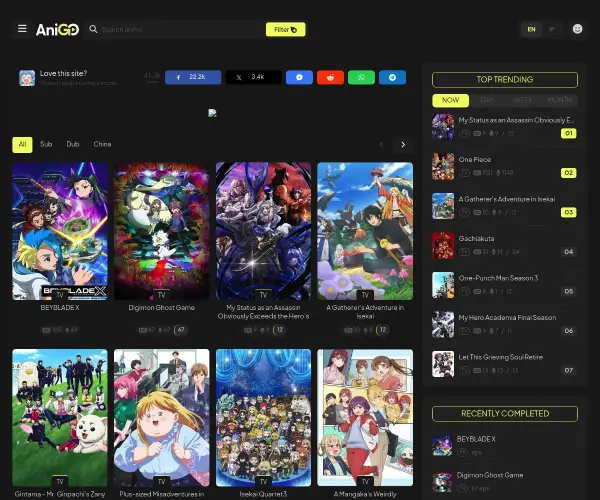Image resolution: width=600 pixels, height=500 pixels.
Task: Click My Hero Academia trending thumbnail
Action: (x=443, y=324)
